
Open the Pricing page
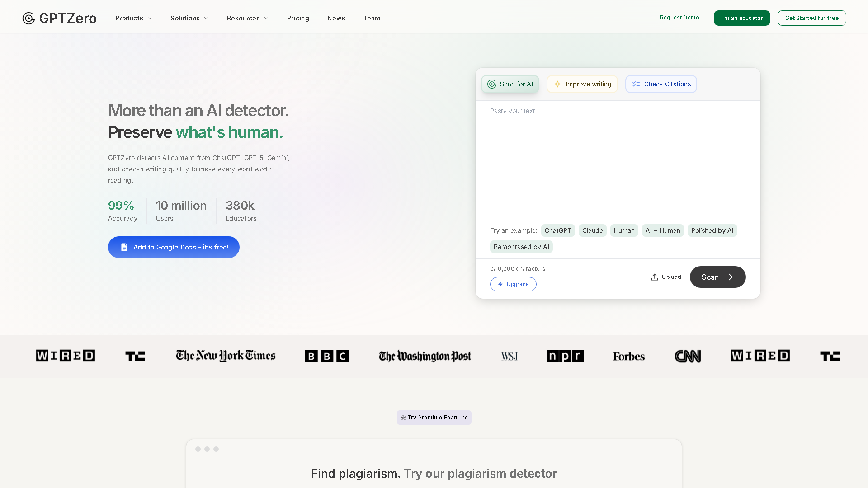(x=298, y=18)
